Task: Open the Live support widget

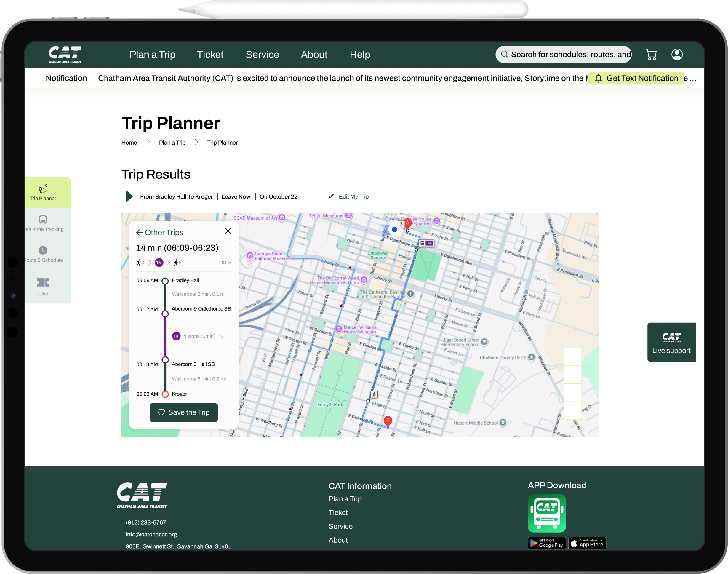Action: (671, 342)
